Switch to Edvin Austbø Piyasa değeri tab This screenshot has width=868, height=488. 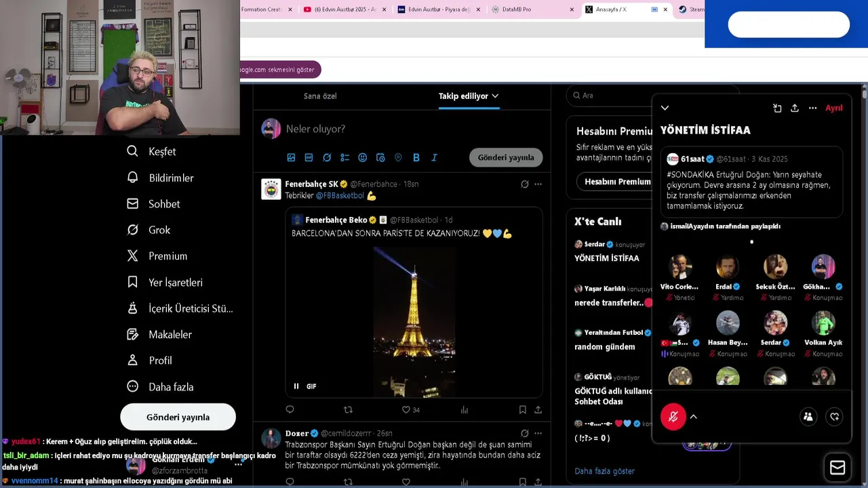click(x=439, y=9)
